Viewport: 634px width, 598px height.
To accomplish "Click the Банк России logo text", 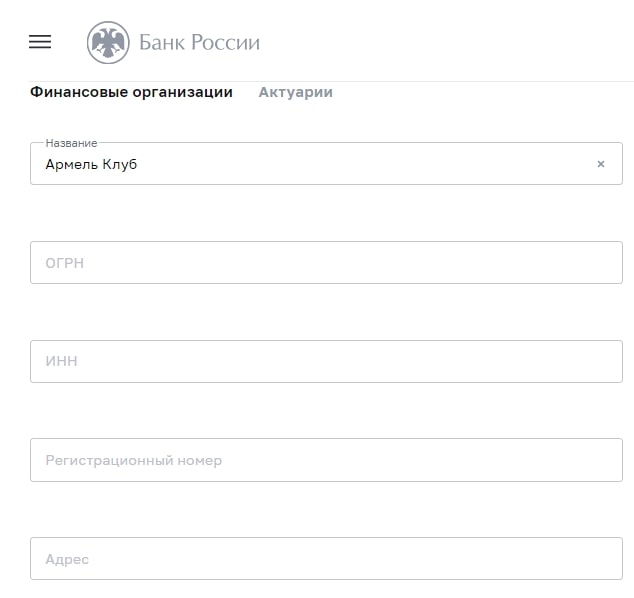I will (x=199, y=42).
